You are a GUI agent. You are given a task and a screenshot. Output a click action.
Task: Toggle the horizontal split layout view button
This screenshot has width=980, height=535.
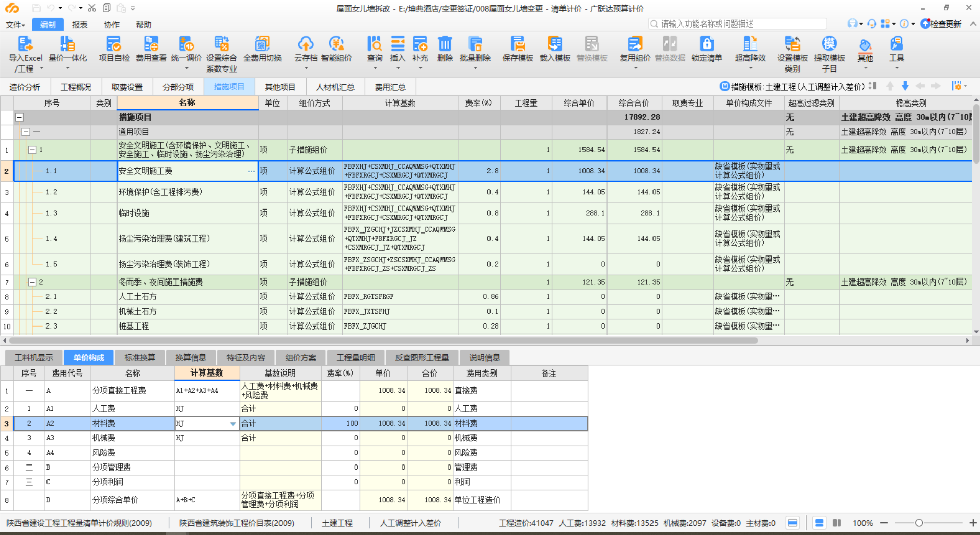(819, 523)
